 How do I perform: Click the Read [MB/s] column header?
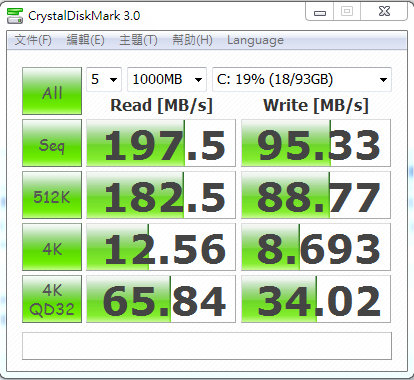[161, 106]
